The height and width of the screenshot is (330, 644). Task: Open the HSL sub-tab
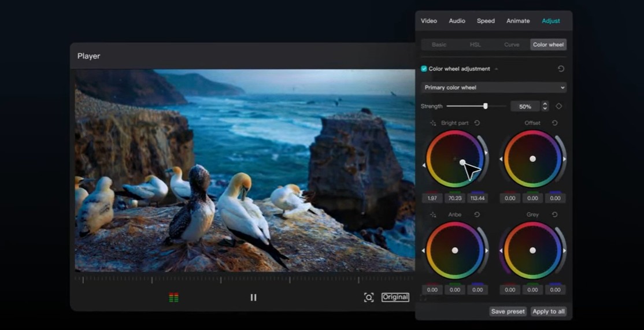[x=475, y=45]
